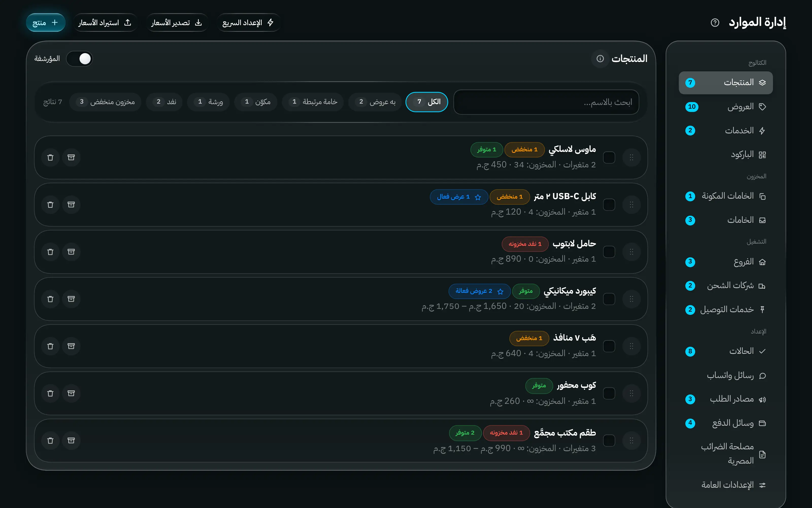Open الإعدادات العامة in the sidebar
This screenshot has width=812, height=508.
point(725,485)
